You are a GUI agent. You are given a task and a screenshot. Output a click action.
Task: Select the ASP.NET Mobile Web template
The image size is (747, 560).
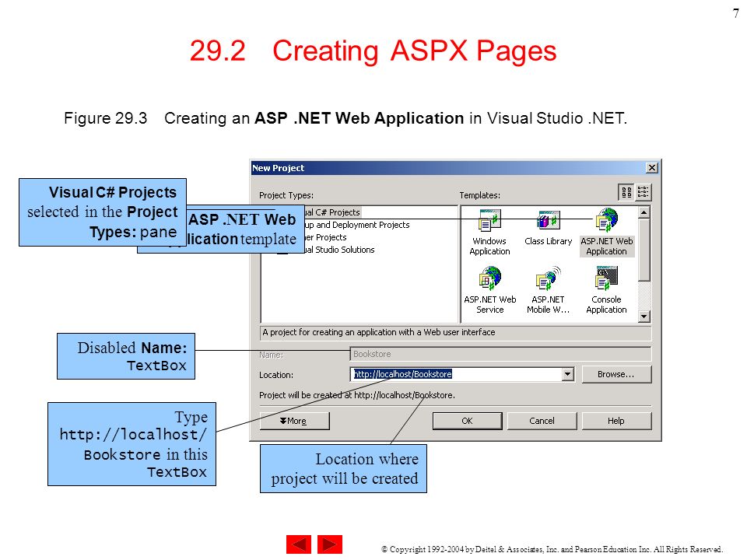pyautogui.click(x=548, y=290)
